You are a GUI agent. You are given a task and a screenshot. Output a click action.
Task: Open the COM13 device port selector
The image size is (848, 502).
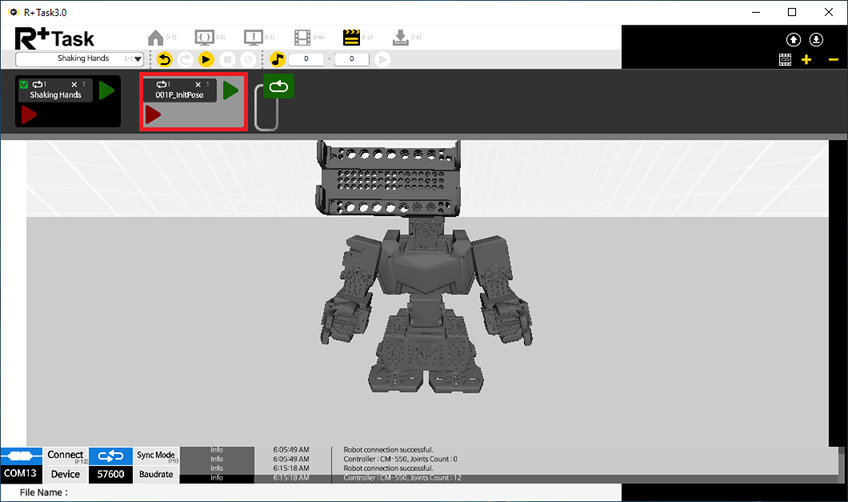click(x=22, y=473)
